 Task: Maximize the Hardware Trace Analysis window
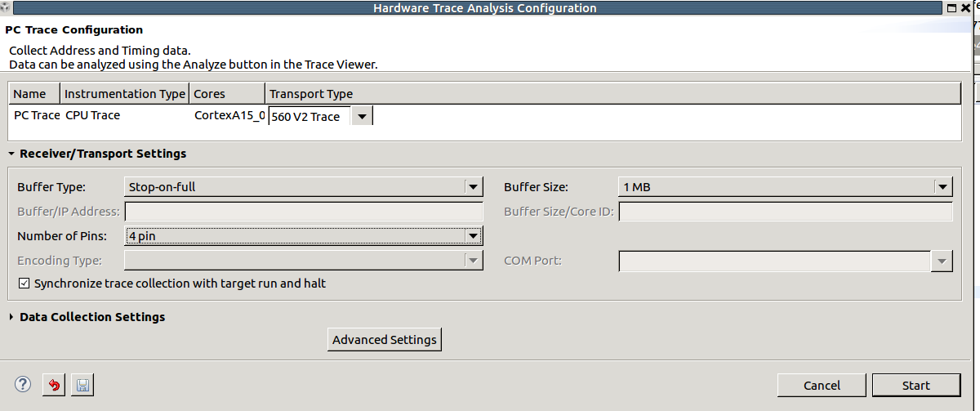[x=950, y=7]
